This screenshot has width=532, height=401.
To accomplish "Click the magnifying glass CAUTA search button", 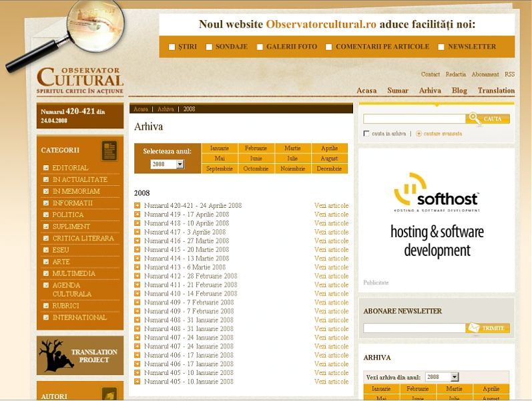I will coord(487,118).
